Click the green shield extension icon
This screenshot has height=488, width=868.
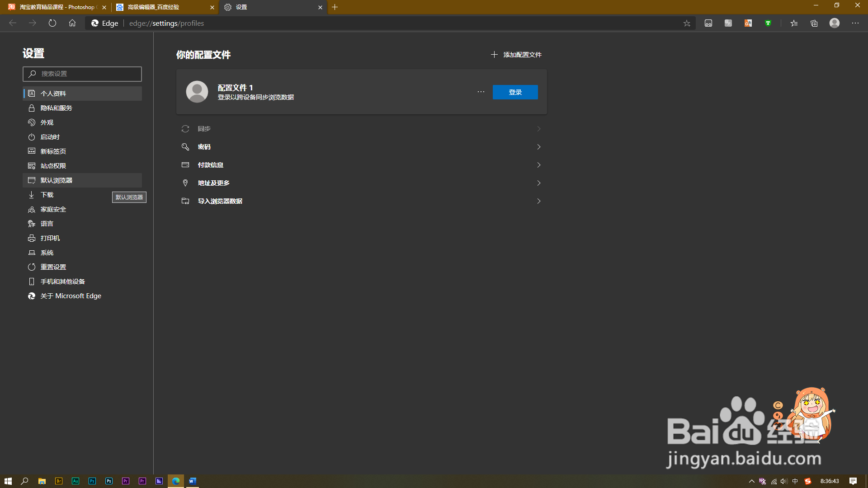[768, 23]
